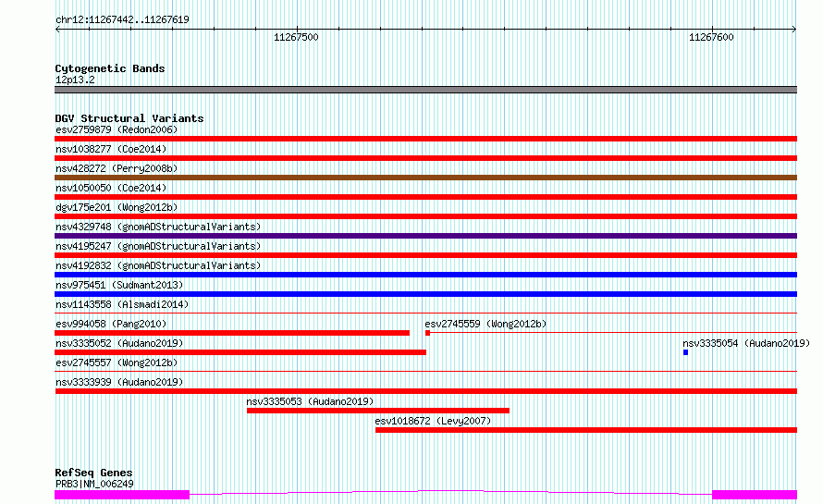Click the left magenta PRB3 exon block
The image size is (823, 504).
click(x=122, y=495)
